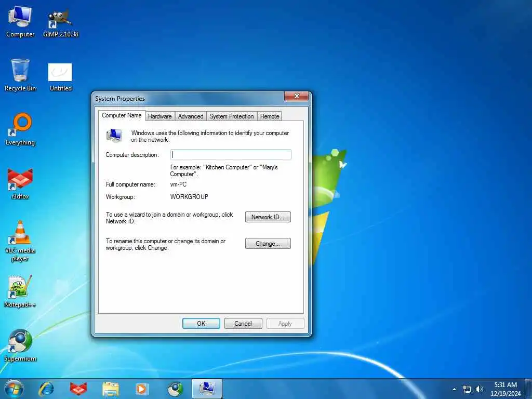Select the Untitled file on desktop
532x399 pixels.
[60, 77]
